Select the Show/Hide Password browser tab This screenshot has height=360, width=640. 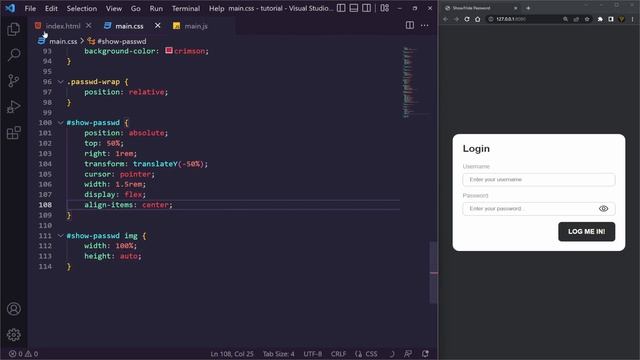pos(481,8)
